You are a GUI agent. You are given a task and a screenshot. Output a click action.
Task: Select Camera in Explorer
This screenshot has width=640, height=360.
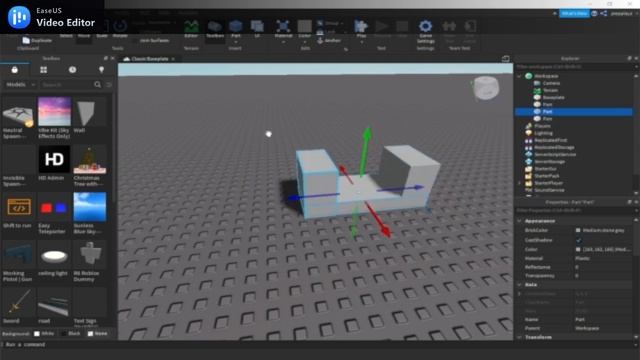(551, 83)
